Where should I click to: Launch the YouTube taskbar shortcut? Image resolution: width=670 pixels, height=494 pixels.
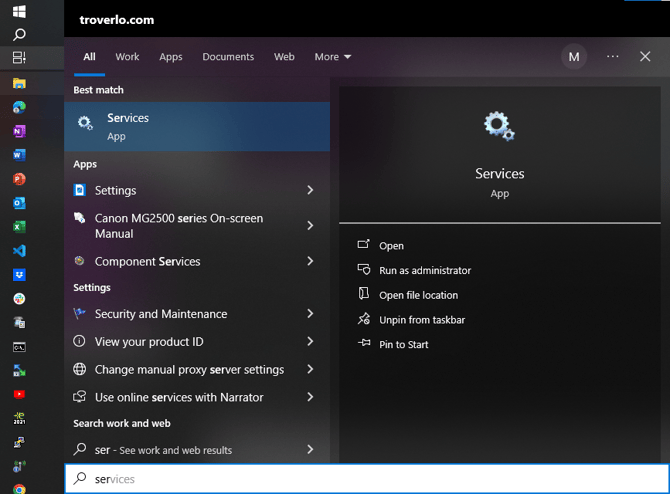coord(19,394)
